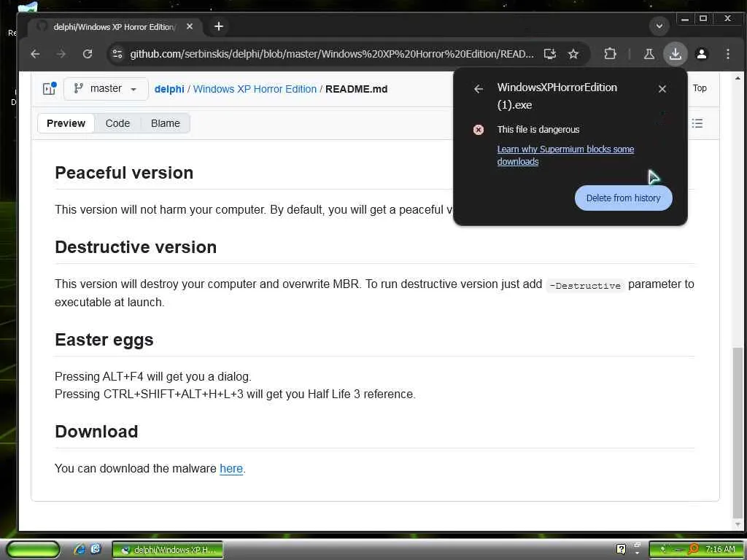Open the master branch dropdown
This screenshot has width=747, height=560.
[106, 88]
